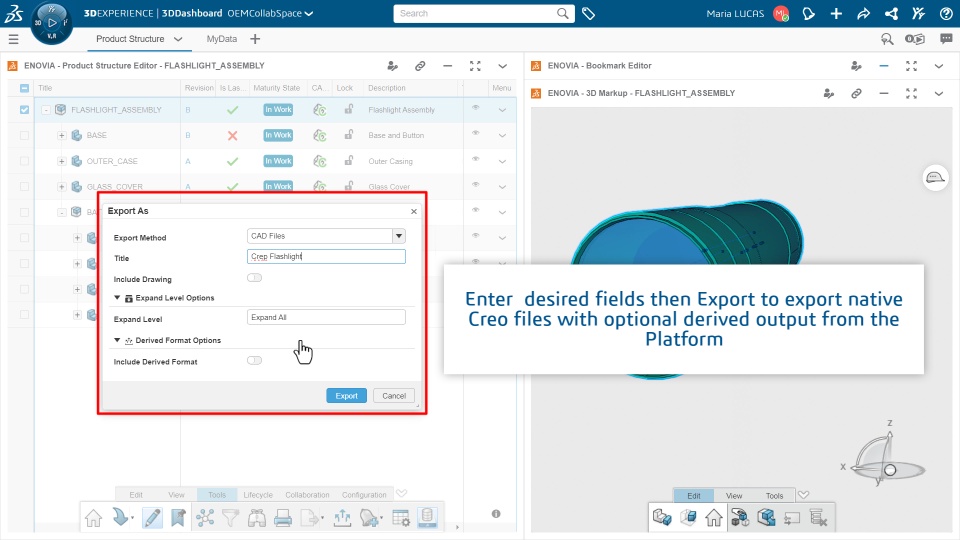Image resolution: width=960 pixels, height=540 pixels.
Task: Click the info icon near bottom toolbar
Action: pos(496,514)
